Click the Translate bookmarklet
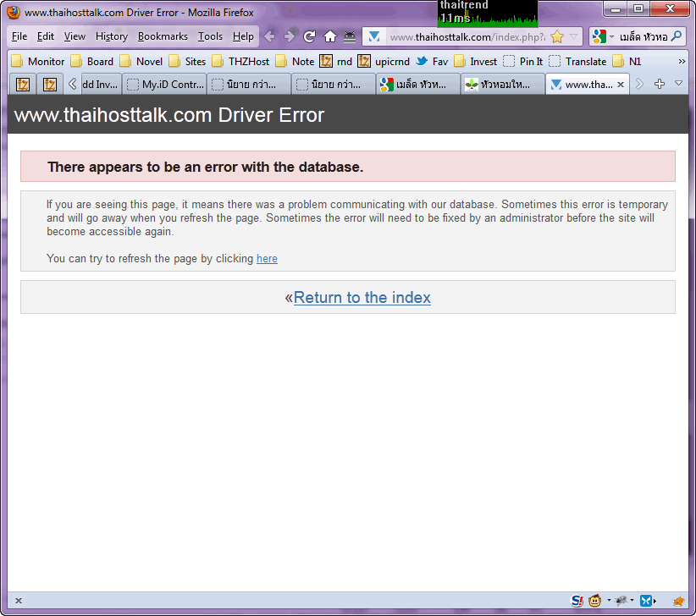Viewport: 696px width, 616px height. coord(577,61)
